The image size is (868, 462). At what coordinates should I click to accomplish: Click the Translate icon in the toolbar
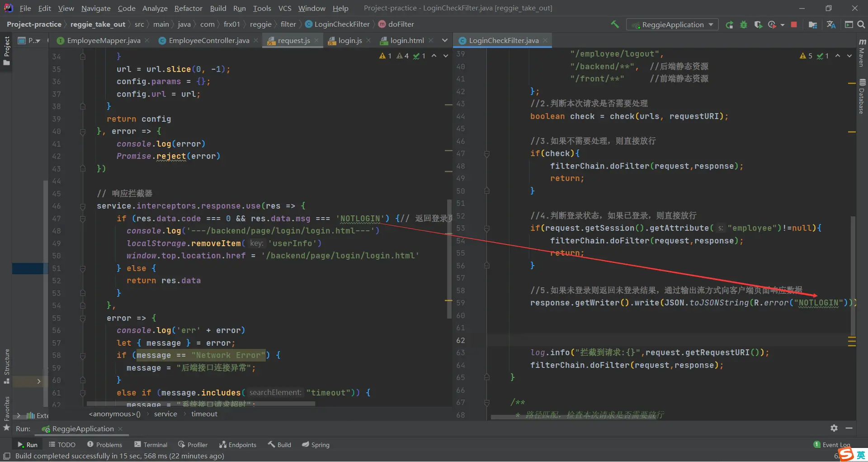(831, 25)
